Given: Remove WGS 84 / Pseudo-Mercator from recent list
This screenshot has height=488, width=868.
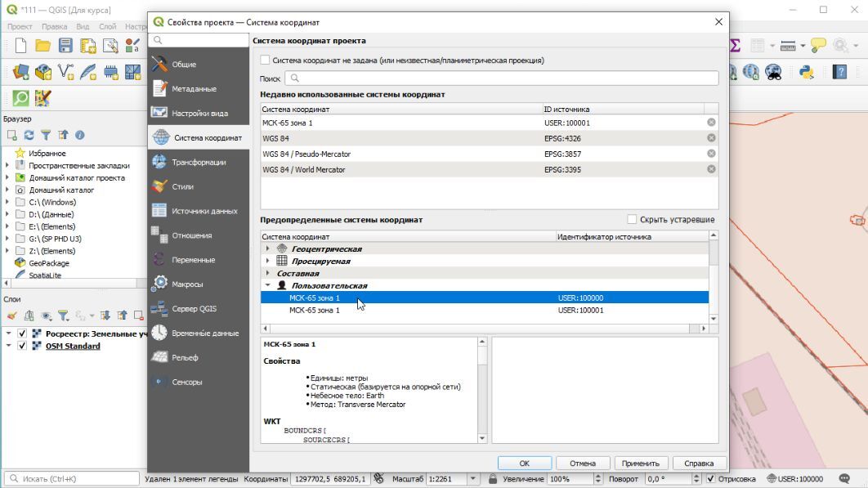Looking at the screenshot, I should (x=711, y=154).
